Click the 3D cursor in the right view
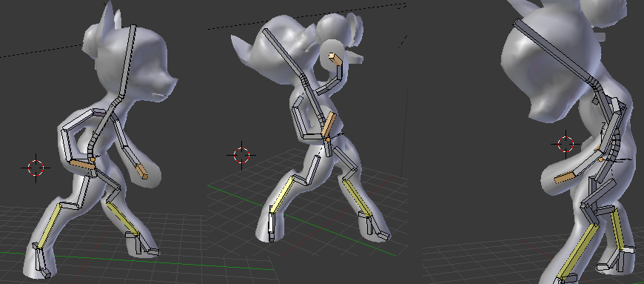The image size is (644, 284). tap(566, 144)
